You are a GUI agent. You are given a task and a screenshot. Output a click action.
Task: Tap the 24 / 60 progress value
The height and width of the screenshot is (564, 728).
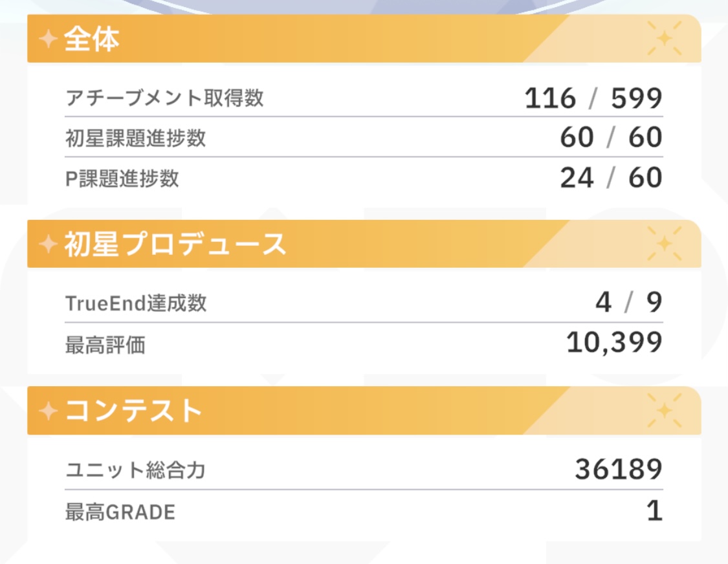point(611,178)
